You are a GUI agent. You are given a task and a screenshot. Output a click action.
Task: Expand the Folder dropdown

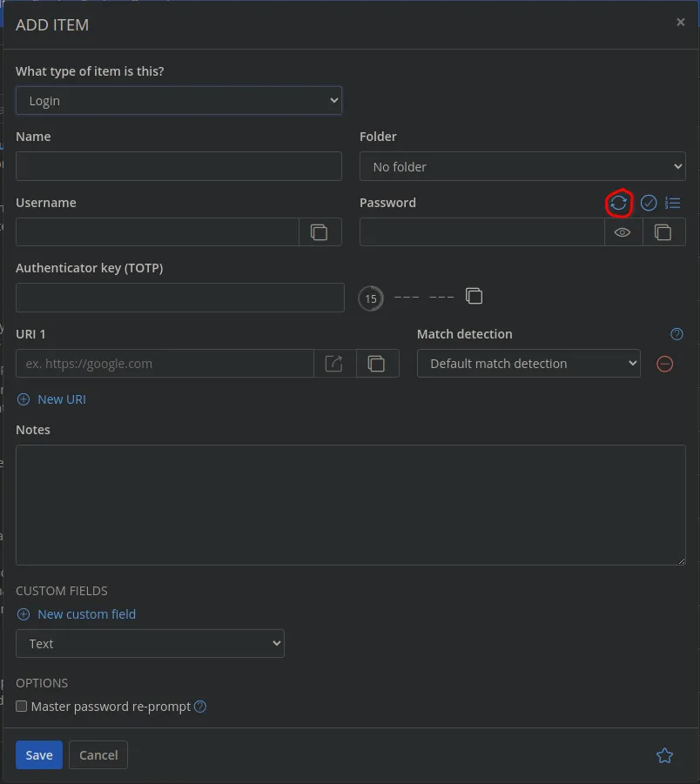[522, 166]
